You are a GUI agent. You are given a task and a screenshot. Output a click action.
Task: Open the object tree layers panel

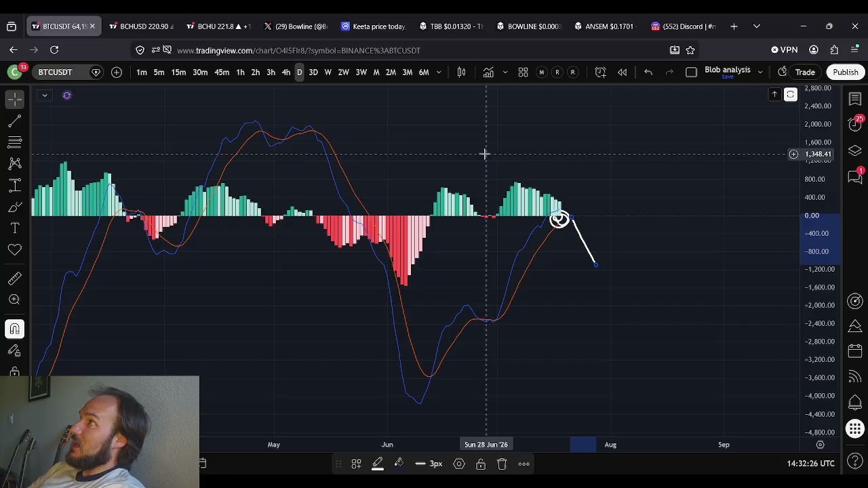tap(854, 150)
